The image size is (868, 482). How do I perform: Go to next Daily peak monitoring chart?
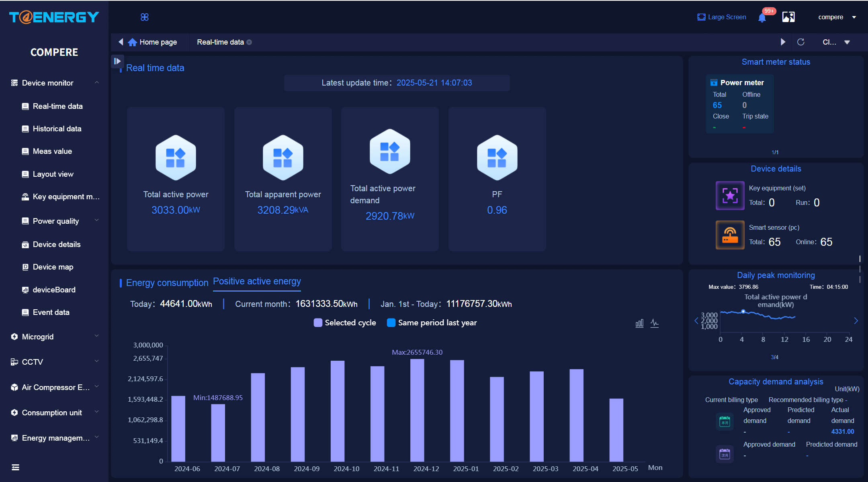(x=856, y=321)
